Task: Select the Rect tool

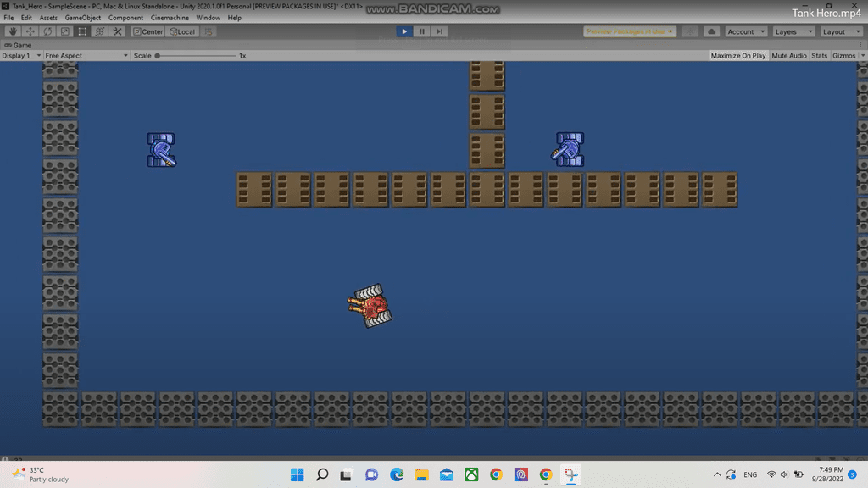Action: [82, 31]
